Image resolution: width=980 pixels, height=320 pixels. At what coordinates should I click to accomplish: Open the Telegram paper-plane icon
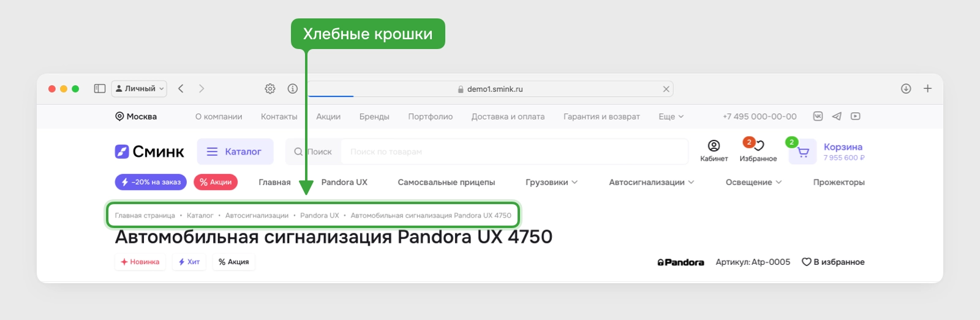837,116
